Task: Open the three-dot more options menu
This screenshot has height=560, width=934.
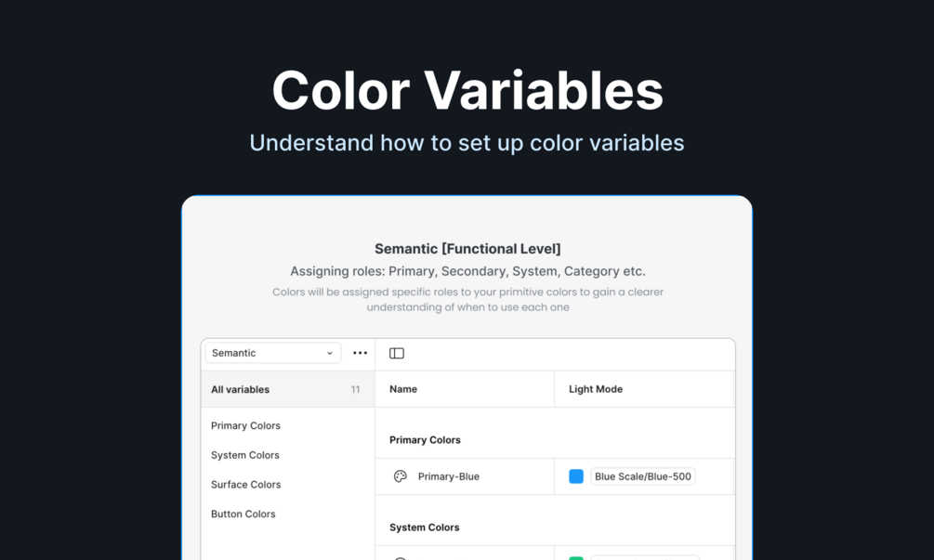Action: point(360,353)
